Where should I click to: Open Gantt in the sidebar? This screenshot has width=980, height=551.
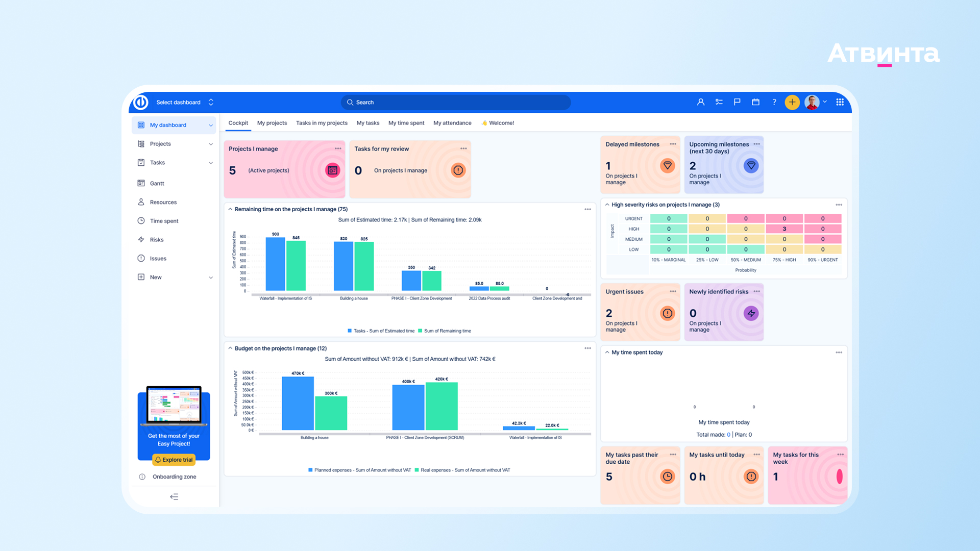tap(157, 183)
